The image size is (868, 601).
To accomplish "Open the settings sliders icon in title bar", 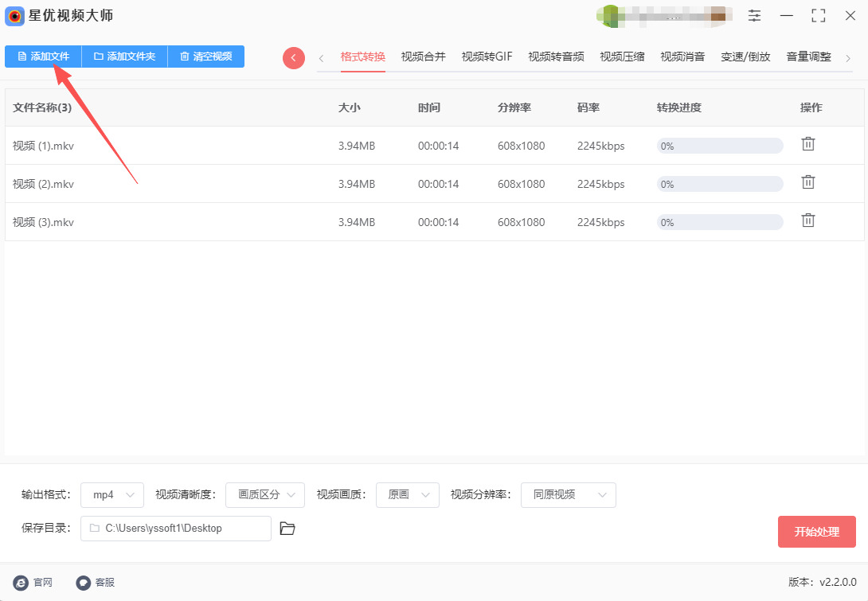I will pos(754,16).
